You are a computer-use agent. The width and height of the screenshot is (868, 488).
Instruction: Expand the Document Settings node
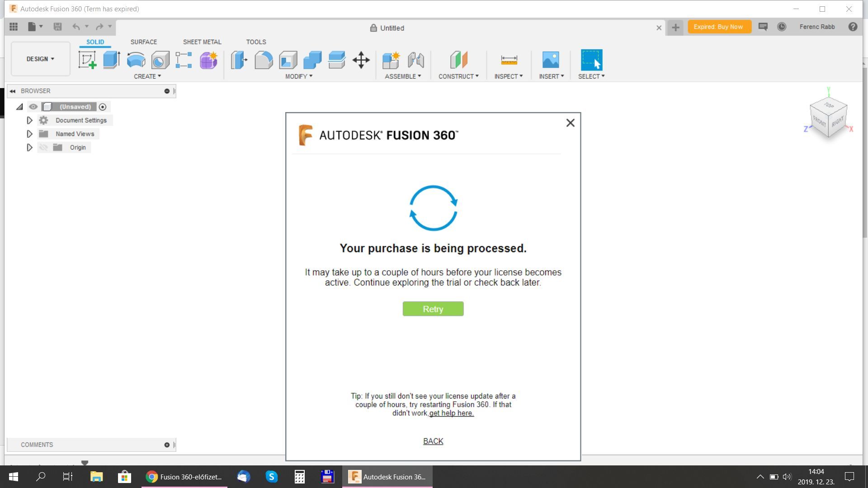click(29, 120)
